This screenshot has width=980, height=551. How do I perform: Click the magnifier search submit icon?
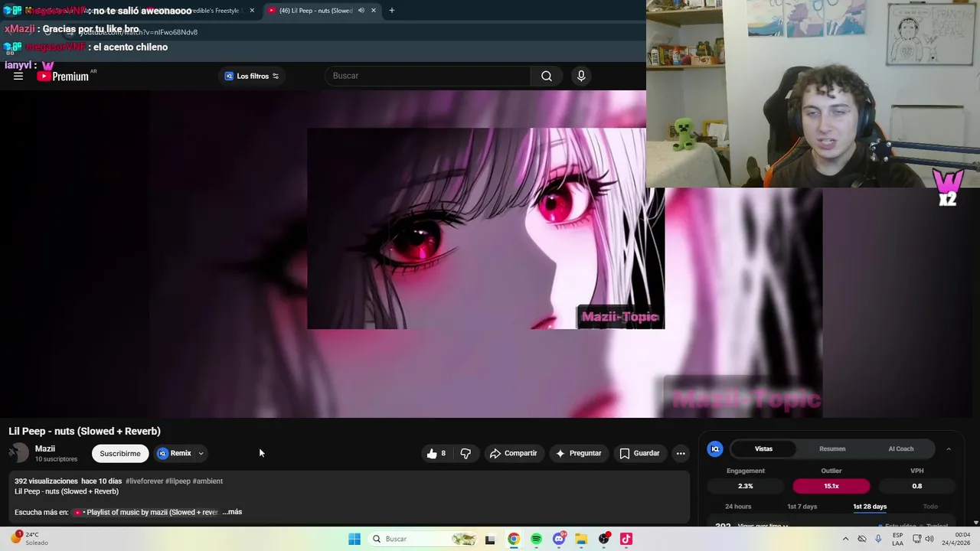547,76
